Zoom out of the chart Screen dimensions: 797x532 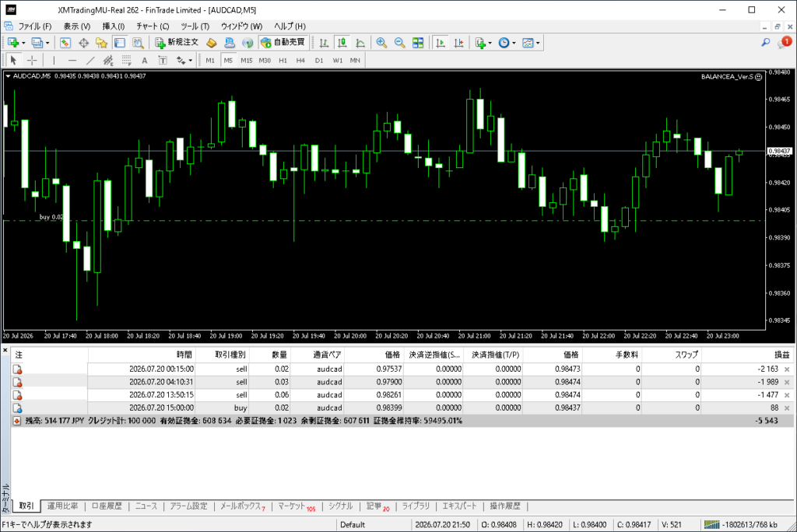tap(399, 43)
